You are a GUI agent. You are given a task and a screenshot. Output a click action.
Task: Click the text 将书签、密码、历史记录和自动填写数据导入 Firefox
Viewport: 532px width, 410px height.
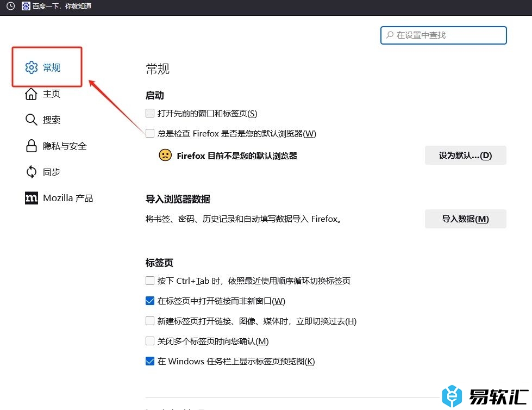(x=243, y=219)
